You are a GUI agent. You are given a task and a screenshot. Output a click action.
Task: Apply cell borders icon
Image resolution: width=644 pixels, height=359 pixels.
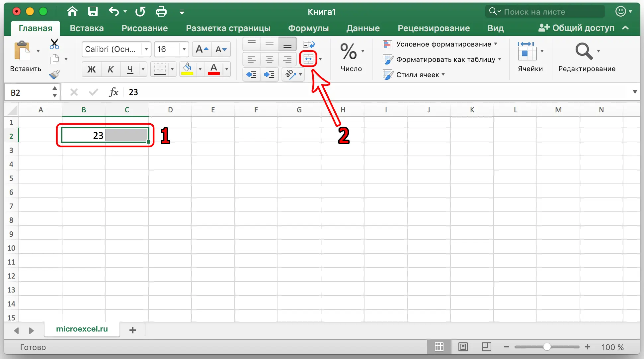point(160,69)
